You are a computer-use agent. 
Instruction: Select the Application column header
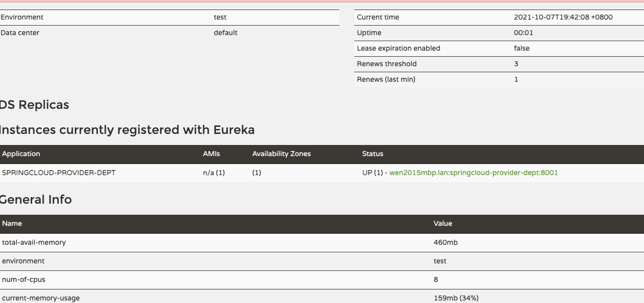pyautogui.click(x=21, y=154)
